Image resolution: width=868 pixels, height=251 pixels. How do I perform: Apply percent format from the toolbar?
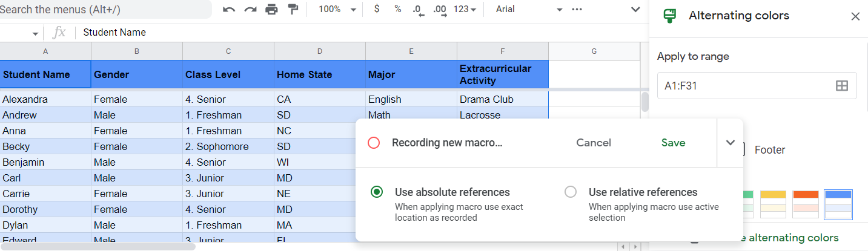pyautogui.click(x=397, y=9)
